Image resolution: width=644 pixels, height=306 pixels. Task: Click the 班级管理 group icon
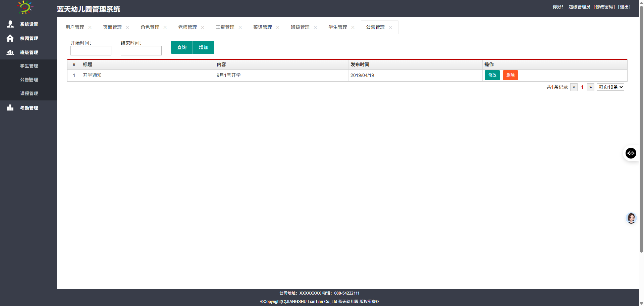pyautogui.click(x=10, y=52)
